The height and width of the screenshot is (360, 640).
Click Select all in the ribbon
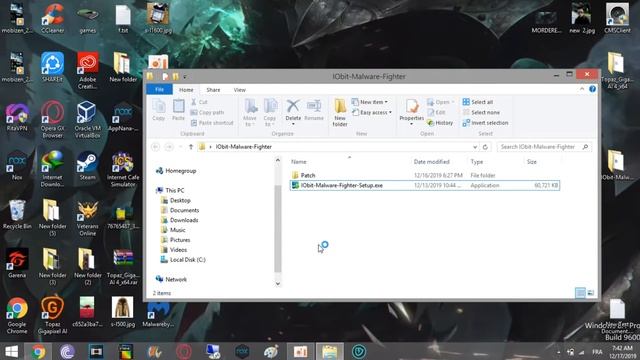pyautogui.click(x=478, y=102)
